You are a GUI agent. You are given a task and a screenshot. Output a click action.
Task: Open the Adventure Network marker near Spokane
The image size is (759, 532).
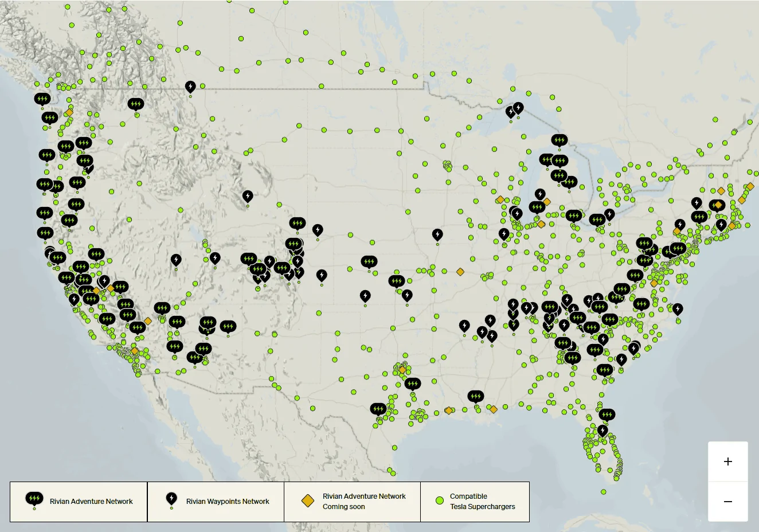(x=136, y=104)
